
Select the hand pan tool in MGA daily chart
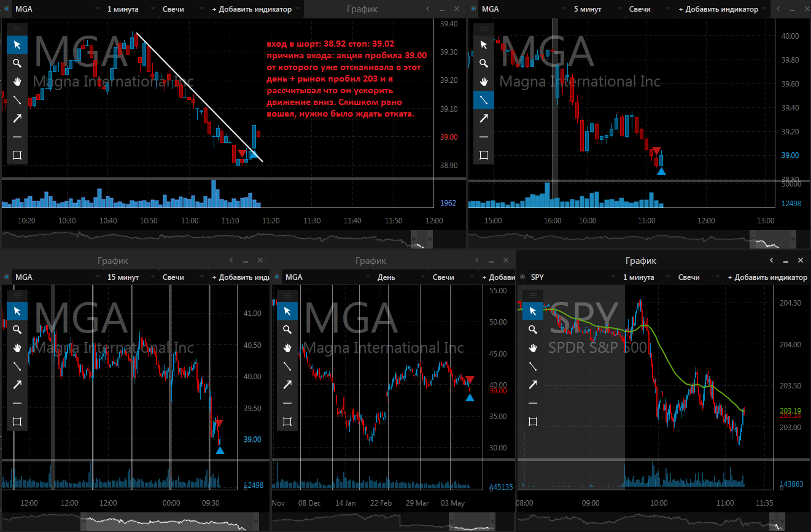click(x=287, y=348)
